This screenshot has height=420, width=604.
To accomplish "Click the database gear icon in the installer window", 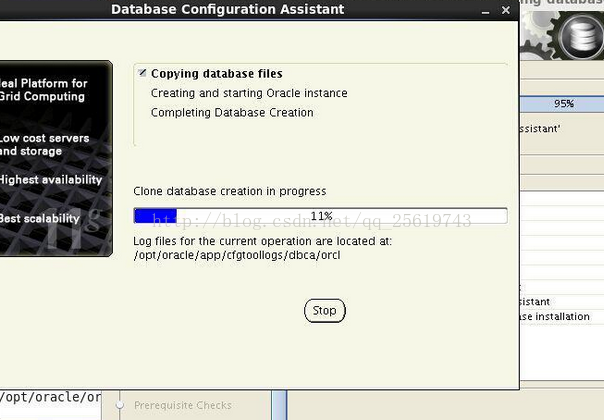I will (x=579, y=35).
